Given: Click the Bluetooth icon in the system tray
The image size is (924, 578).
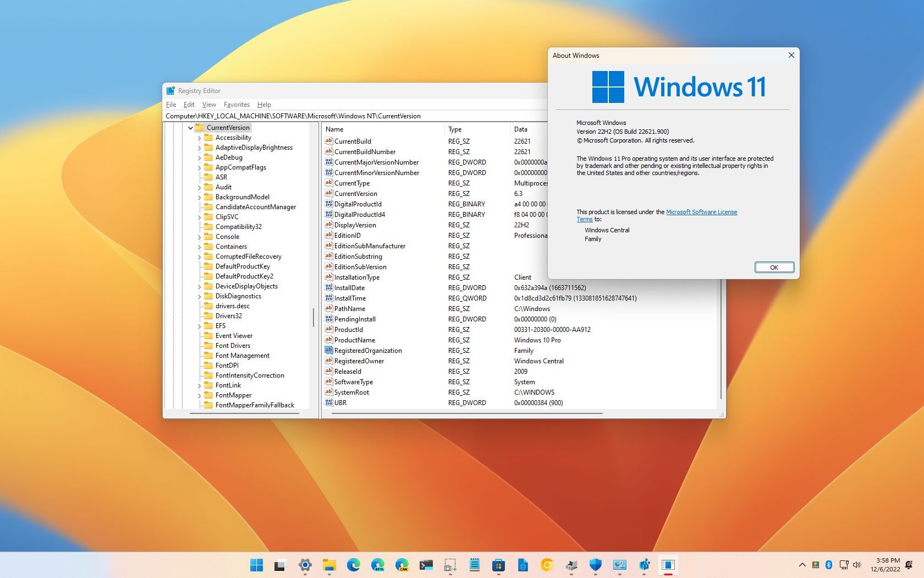Looking at the screenshot, I should (x=828, y=565).
